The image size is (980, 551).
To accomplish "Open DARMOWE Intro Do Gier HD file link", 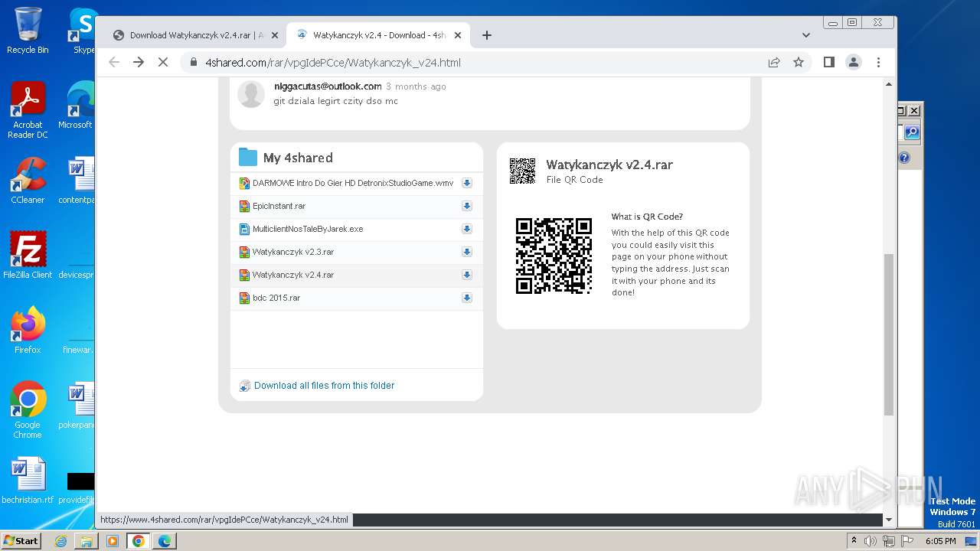I will 353,183.
